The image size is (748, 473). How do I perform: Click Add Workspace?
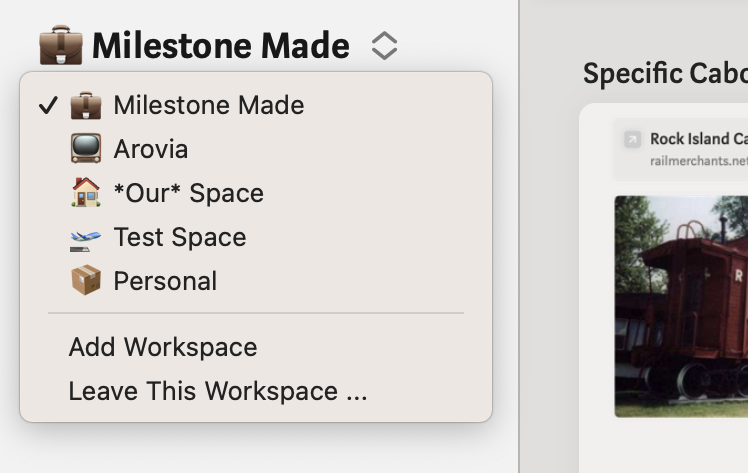pyautogui.click(x=163, y=347)
